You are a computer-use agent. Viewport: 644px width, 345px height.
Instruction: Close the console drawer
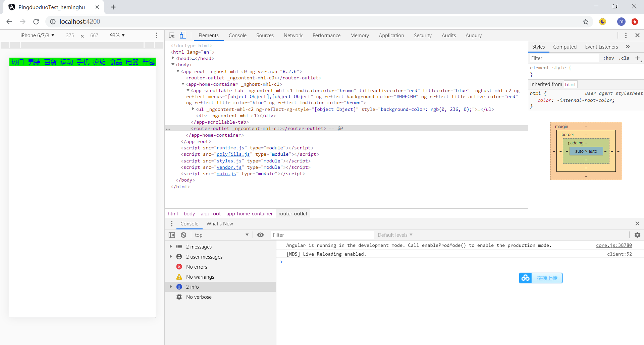click(x=638, y=223)
